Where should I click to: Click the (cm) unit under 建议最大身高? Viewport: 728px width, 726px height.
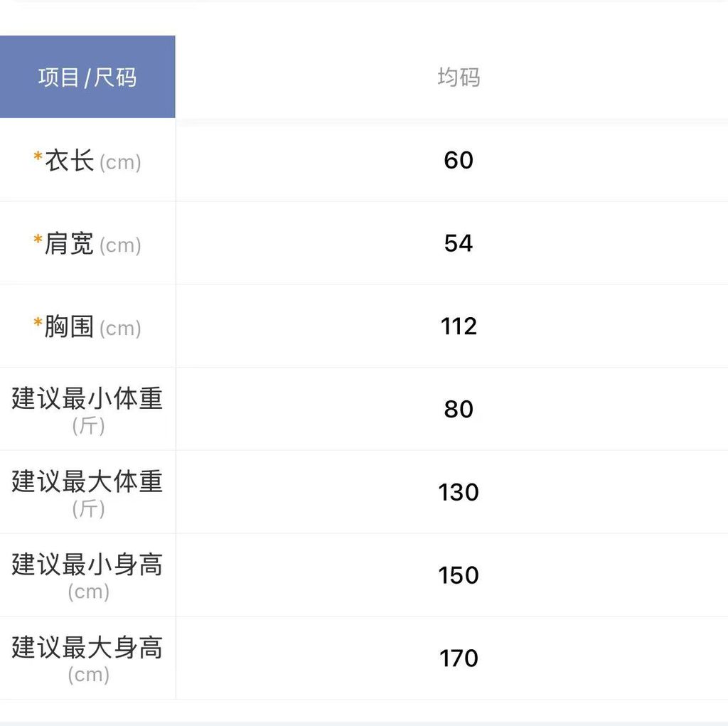click(x=88, y=675)
